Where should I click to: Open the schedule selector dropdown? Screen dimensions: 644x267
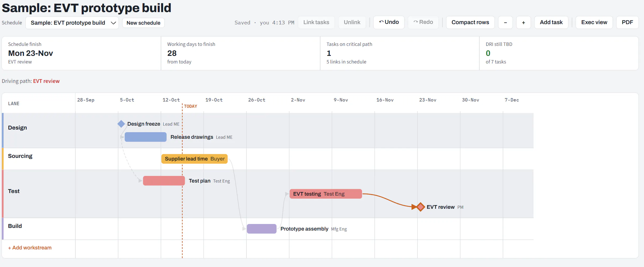pos(72,23)
